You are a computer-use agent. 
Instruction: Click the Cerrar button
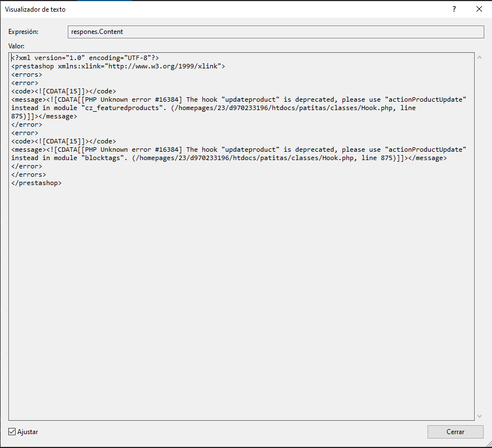tap(455, 432)
